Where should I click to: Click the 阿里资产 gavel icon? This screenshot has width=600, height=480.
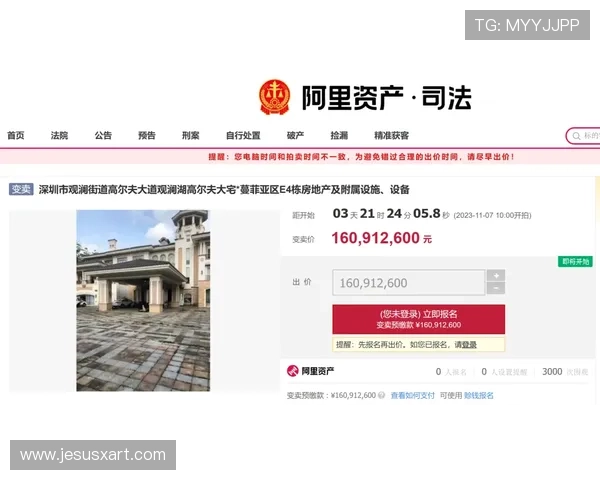[293, 371]
